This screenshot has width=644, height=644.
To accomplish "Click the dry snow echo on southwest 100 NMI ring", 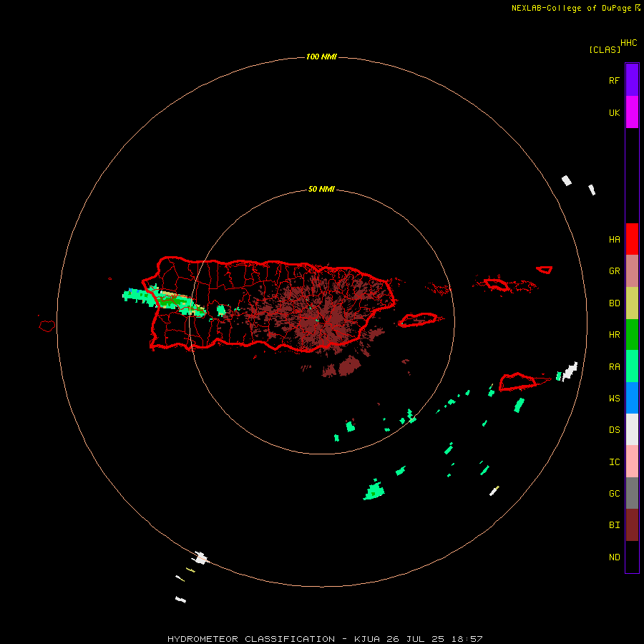I will [200, 557].
